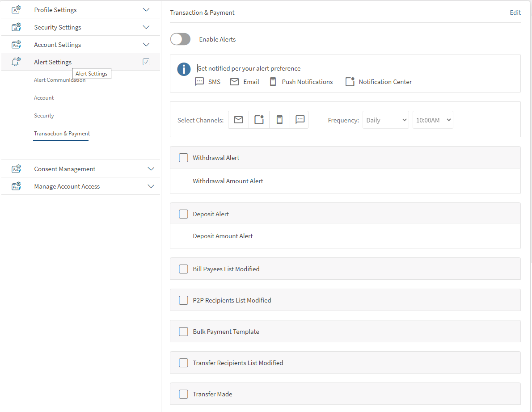This screenshot has height=412, width=532.
Task: Click the blue information icon
Action: click(x=184, y=69)
